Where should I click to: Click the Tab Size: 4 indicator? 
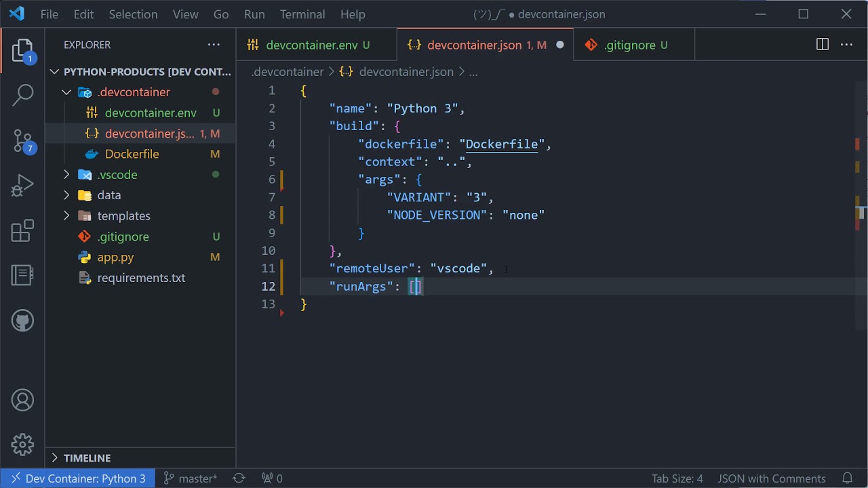677,479
